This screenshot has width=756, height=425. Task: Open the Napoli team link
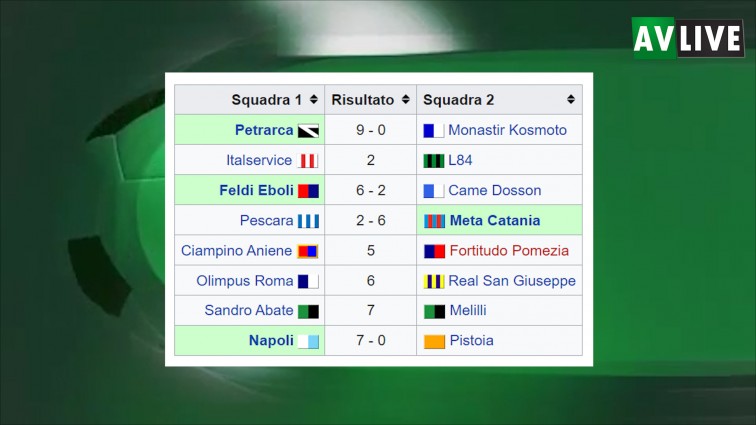coord(271,341)
